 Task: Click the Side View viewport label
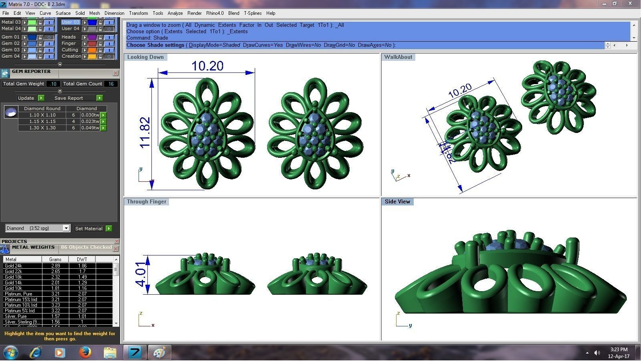pos(399,203)
